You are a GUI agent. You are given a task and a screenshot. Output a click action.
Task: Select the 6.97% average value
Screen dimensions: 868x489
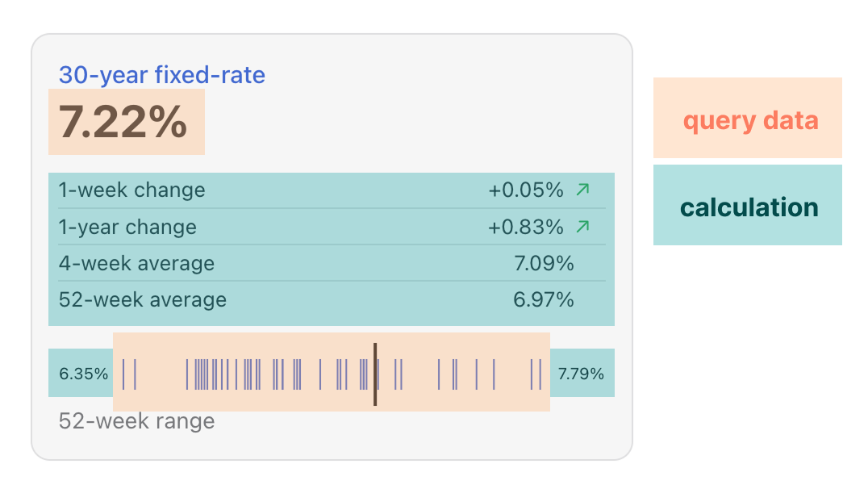click(x=543, y=300)
